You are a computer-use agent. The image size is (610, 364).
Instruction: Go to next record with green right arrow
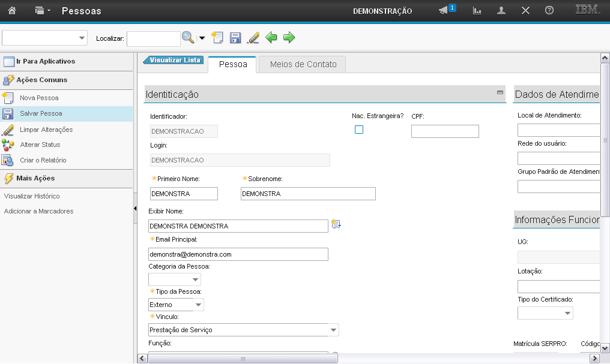pos(289,38)
